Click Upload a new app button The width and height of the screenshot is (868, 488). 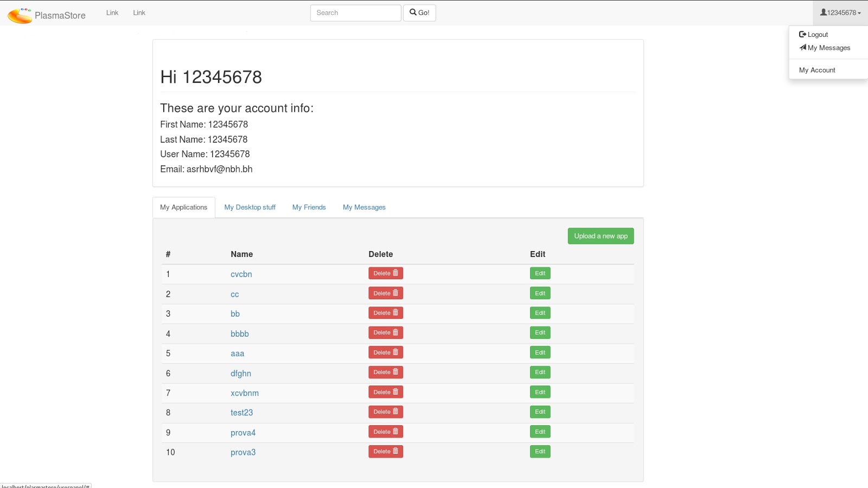click(601, 236)
